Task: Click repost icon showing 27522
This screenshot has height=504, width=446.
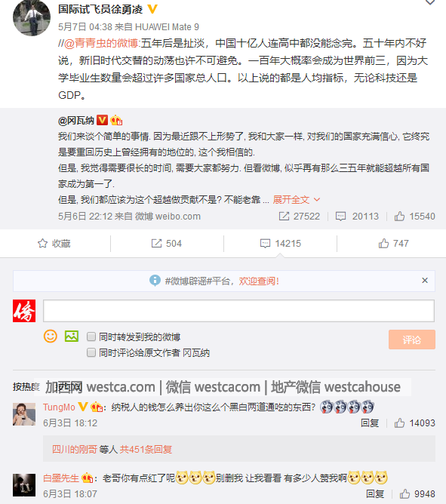Action: (x=284, y=216)
